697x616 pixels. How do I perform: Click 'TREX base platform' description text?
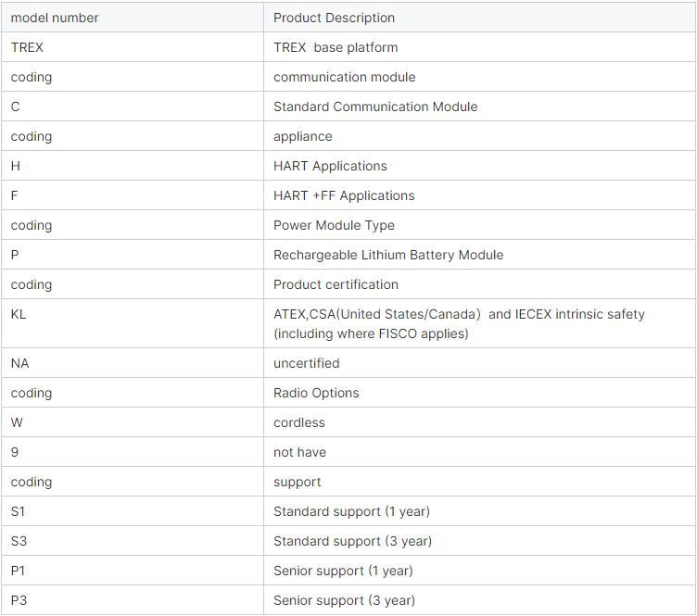[x=336, y=47]
